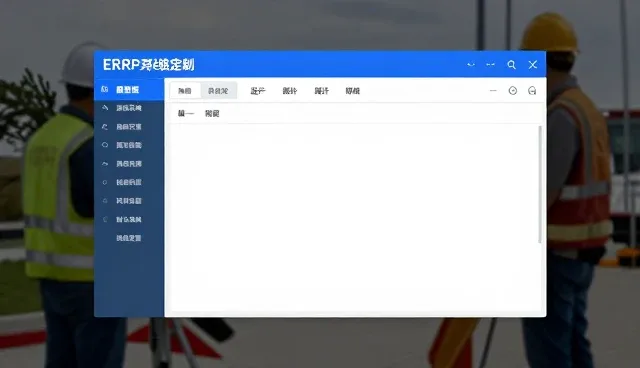Screen dimensions: 640x368
Task: Click the curved chevron icon in the blue title bar
Action: click(x=471, y=65)
